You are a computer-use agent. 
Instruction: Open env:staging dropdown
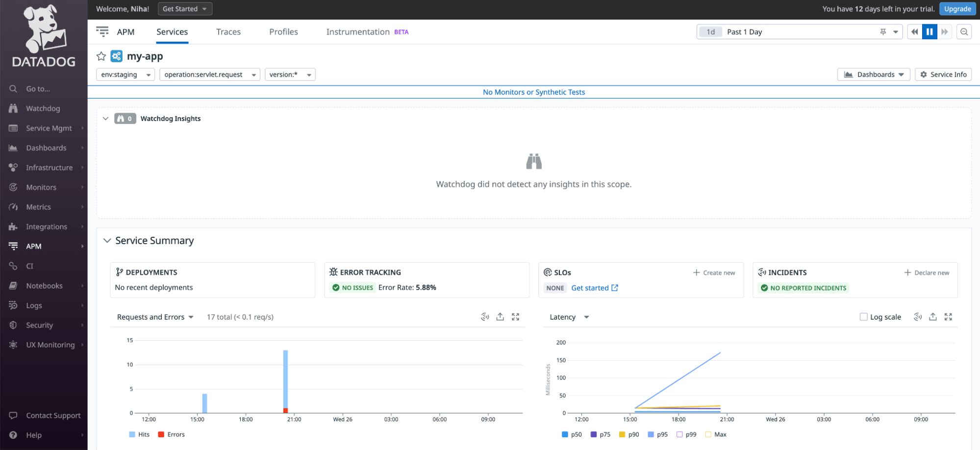tap(126, 75)
